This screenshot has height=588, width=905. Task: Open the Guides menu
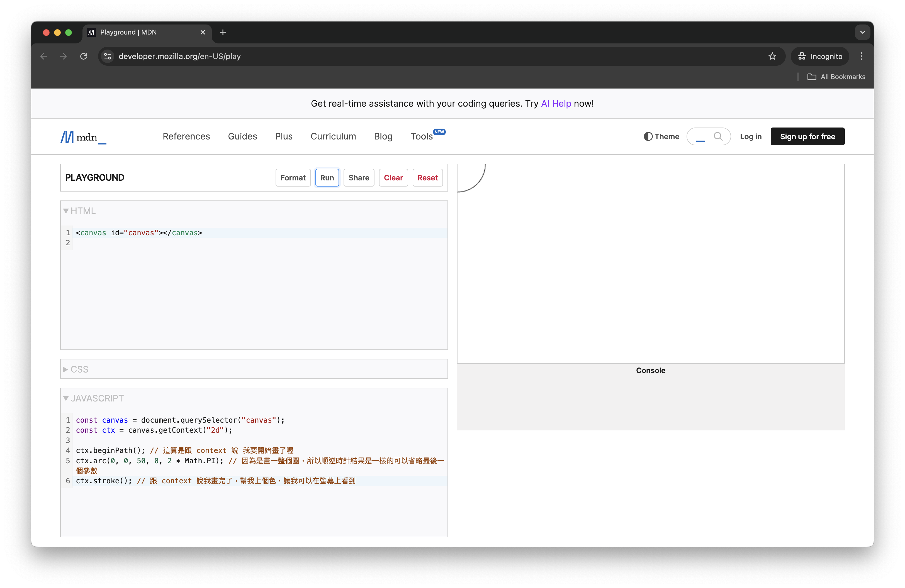coord(243,136)
